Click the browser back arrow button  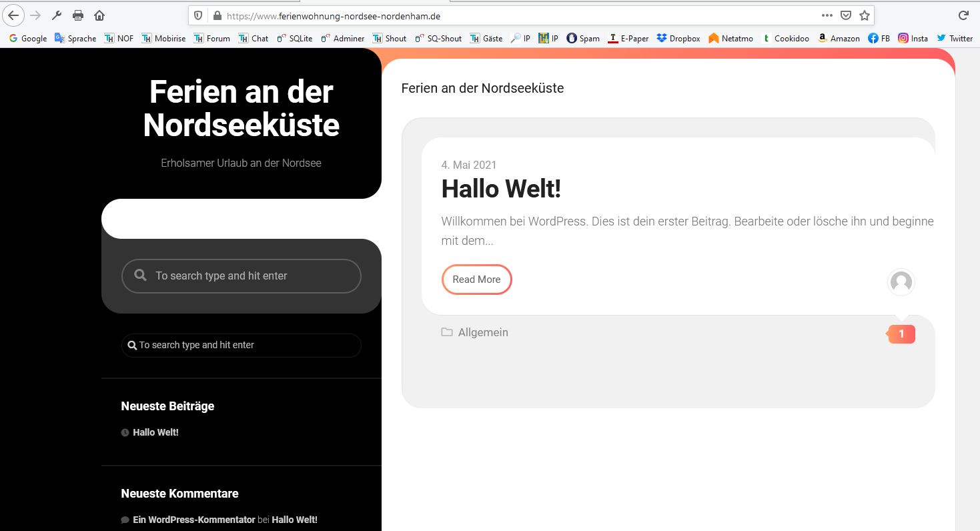[13, 15]
